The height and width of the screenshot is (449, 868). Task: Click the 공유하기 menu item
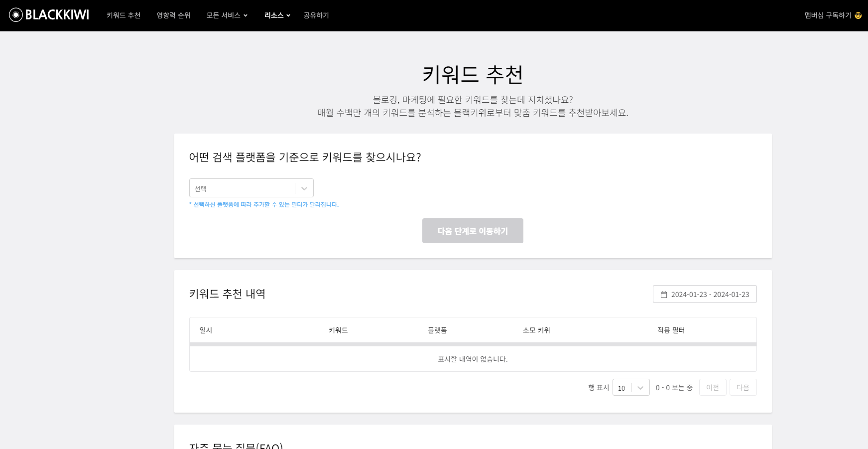(x=316, y=15)
